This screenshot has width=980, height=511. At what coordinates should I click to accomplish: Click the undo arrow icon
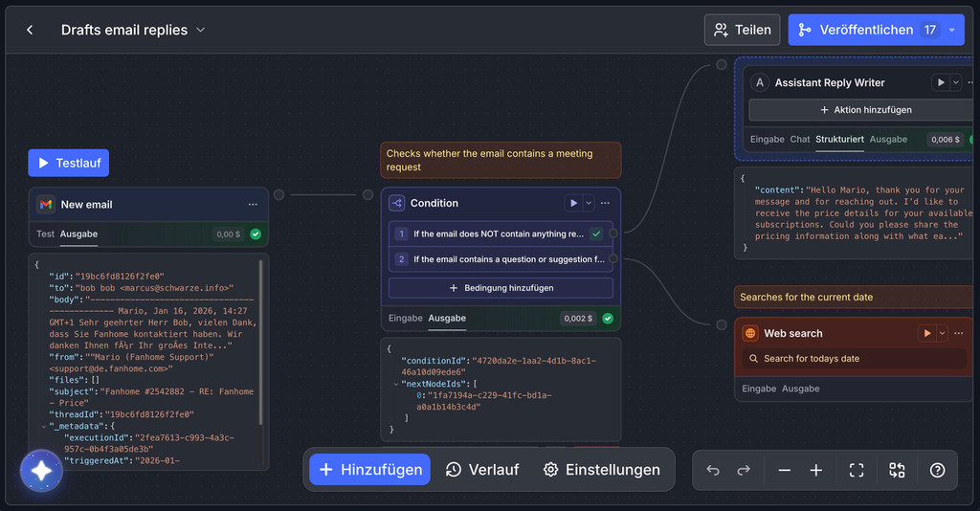pos(713,470)
